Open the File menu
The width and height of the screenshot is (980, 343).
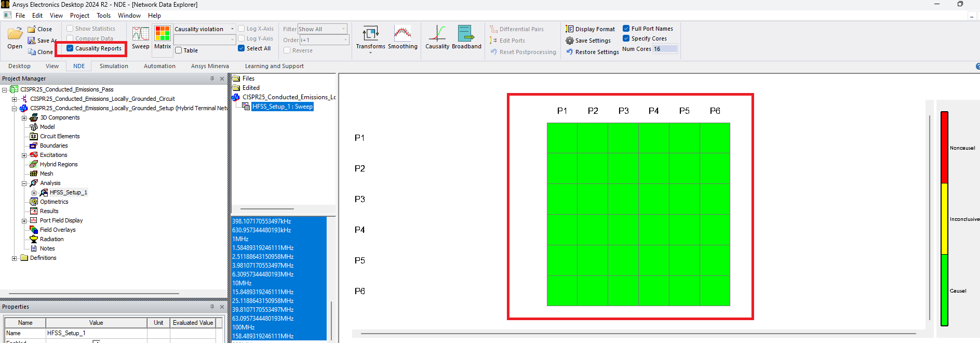click(x=20, y=16)
